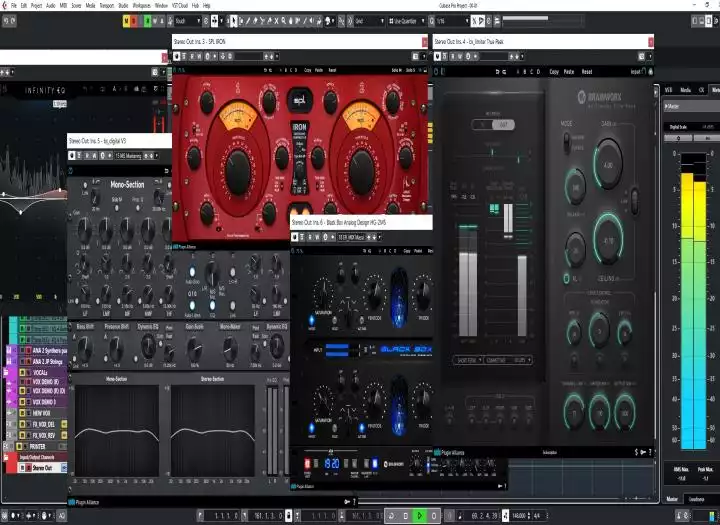The width and height of the screenshot is (720, 525).
Task: Mute the VOX DEMO 3 track
Action: (22, 402)
